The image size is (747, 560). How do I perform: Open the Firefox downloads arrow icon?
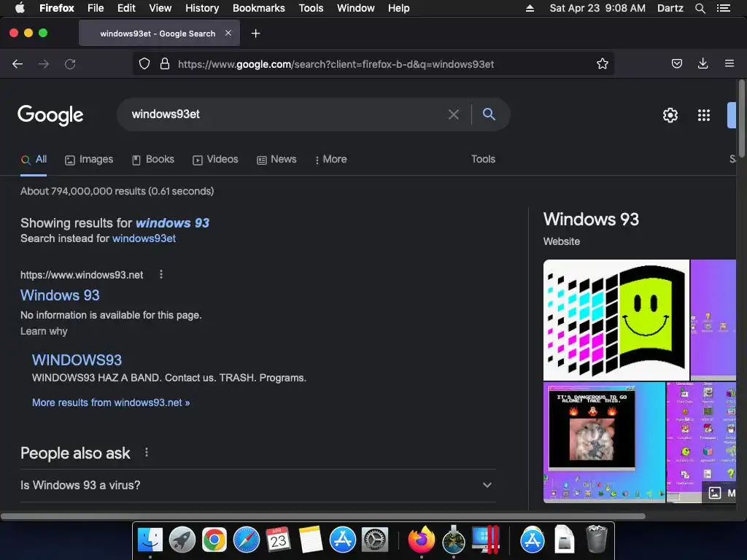703,64
